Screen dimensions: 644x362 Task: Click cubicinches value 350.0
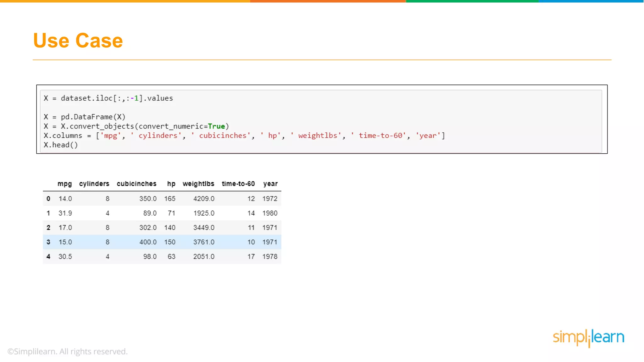tap(148, 199)
